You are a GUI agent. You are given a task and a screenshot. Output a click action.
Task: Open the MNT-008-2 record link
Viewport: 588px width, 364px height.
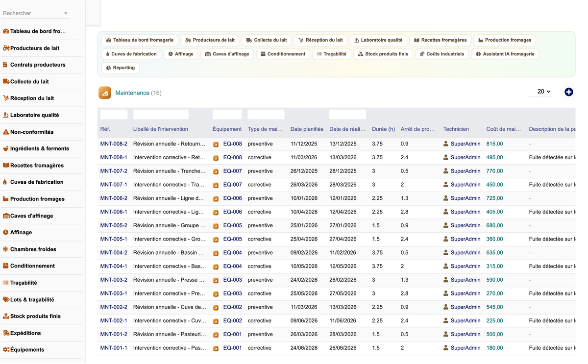coord(114,144)
